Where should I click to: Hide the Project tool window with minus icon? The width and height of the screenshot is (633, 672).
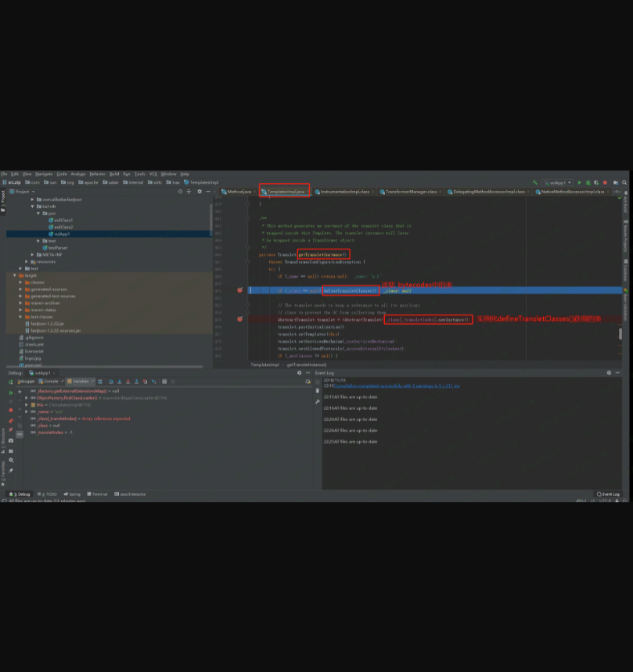point(208,191)
